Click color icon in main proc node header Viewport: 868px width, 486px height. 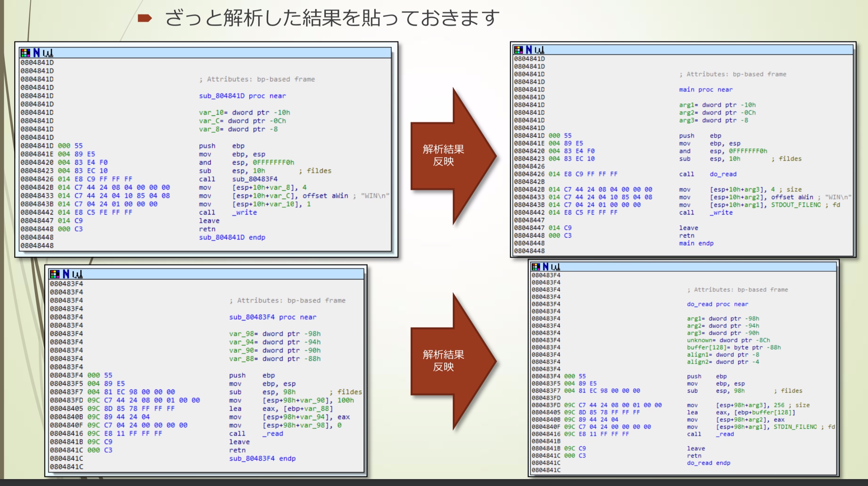518,50
